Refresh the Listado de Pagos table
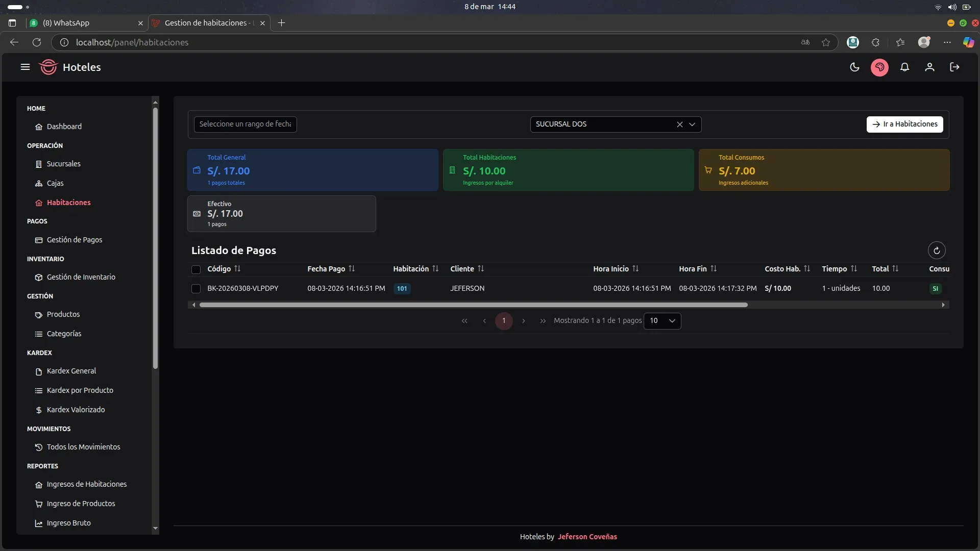The image size is (980, 551). [x=937, y=251]
